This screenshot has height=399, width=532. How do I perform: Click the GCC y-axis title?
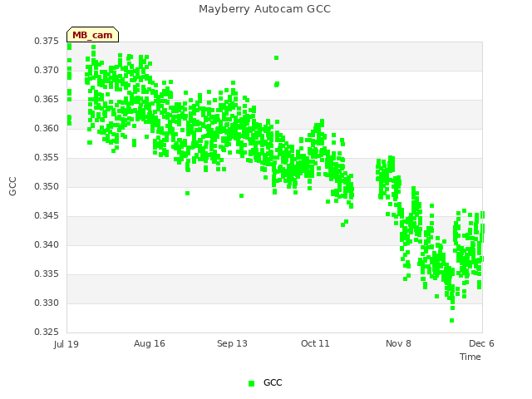tap(12, 186)
